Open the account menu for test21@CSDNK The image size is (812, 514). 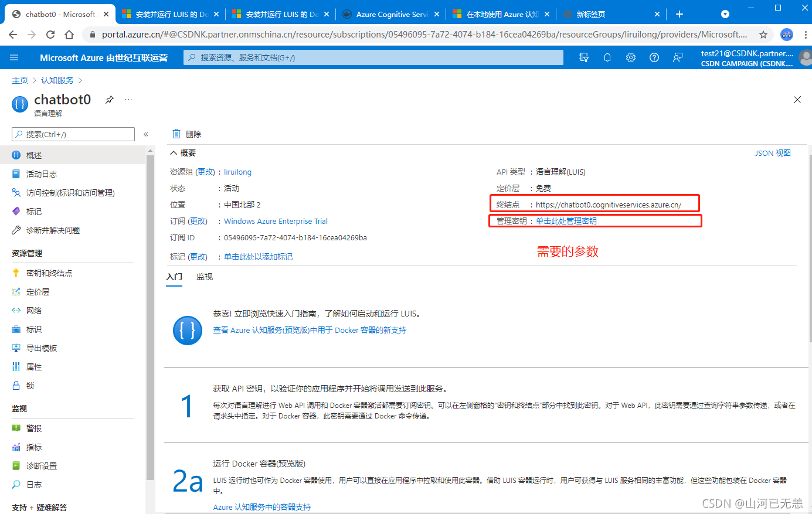(755, 58)
